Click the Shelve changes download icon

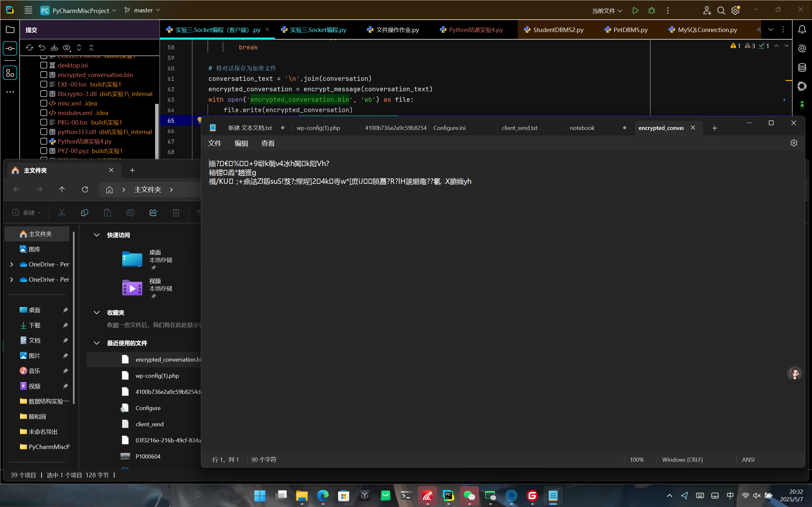pyautogui.click(x=54, y=48)
